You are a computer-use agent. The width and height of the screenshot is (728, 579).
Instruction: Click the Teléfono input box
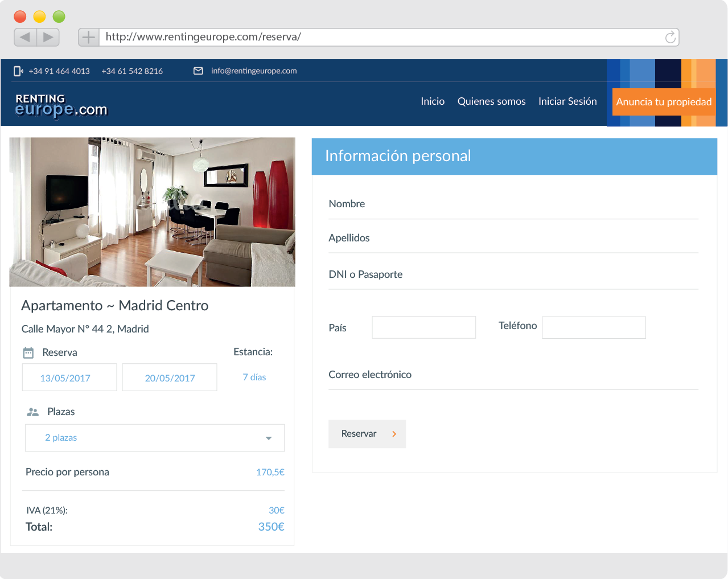tap(594, 327)
